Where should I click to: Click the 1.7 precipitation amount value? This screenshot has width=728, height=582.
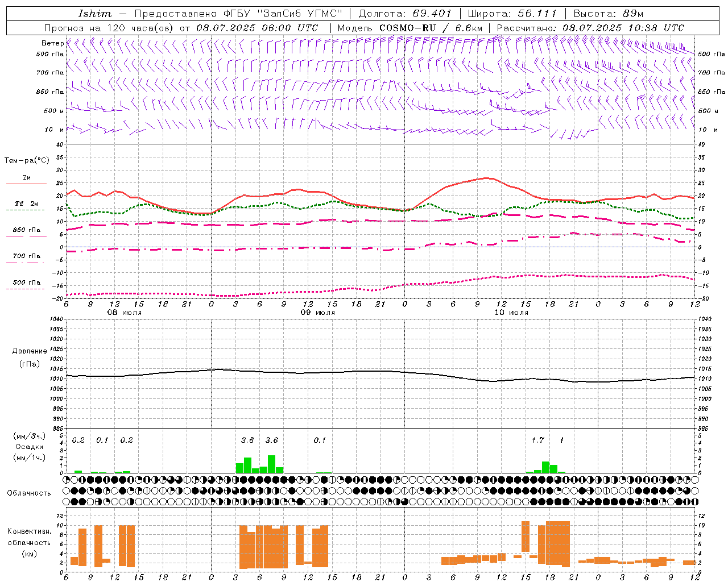(538, 440)
